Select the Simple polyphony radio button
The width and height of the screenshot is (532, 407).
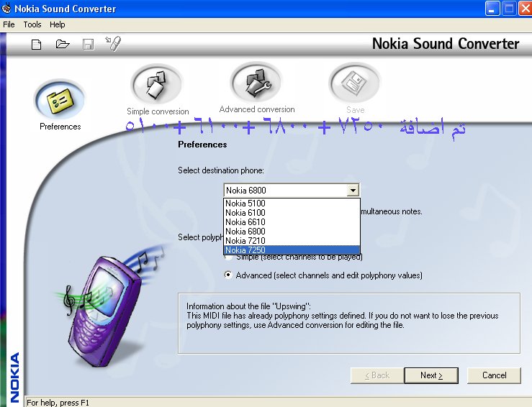[229, 257]
